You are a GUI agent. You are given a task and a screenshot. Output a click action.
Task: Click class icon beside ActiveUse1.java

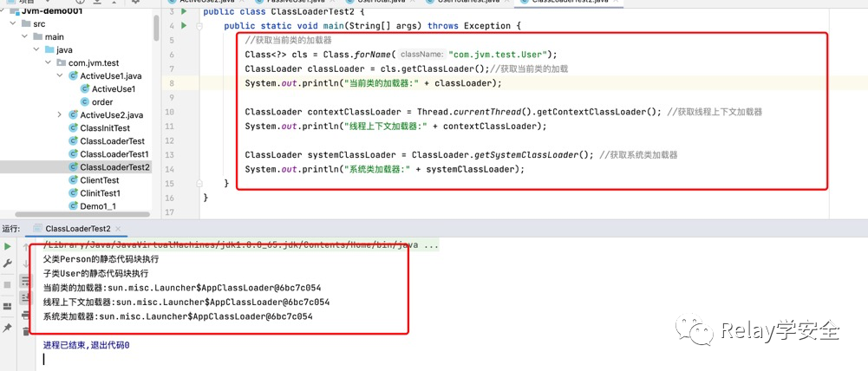tap(73, 76)
